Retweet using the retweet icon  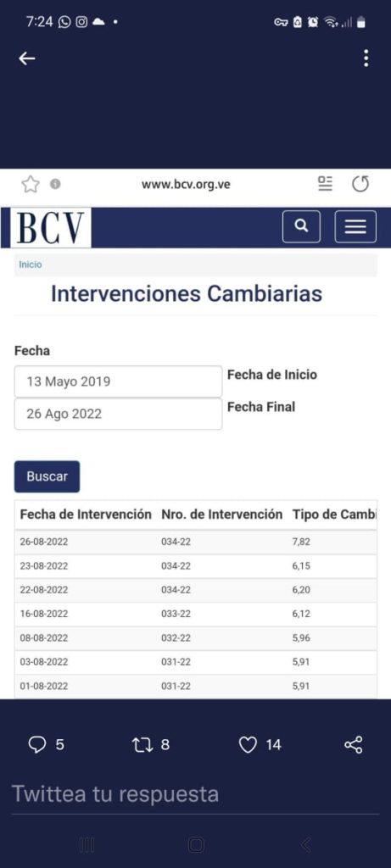pyautogui.click(x=142, y=745)
